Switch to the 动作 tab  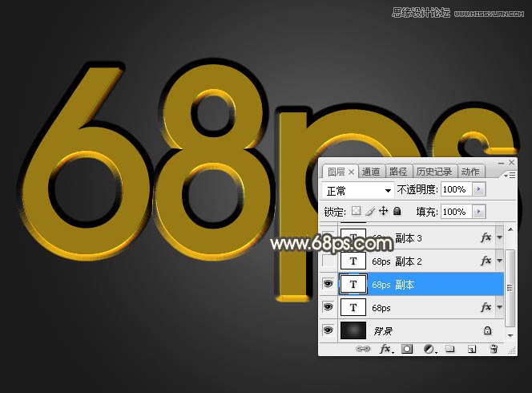(x=470, y=172)
